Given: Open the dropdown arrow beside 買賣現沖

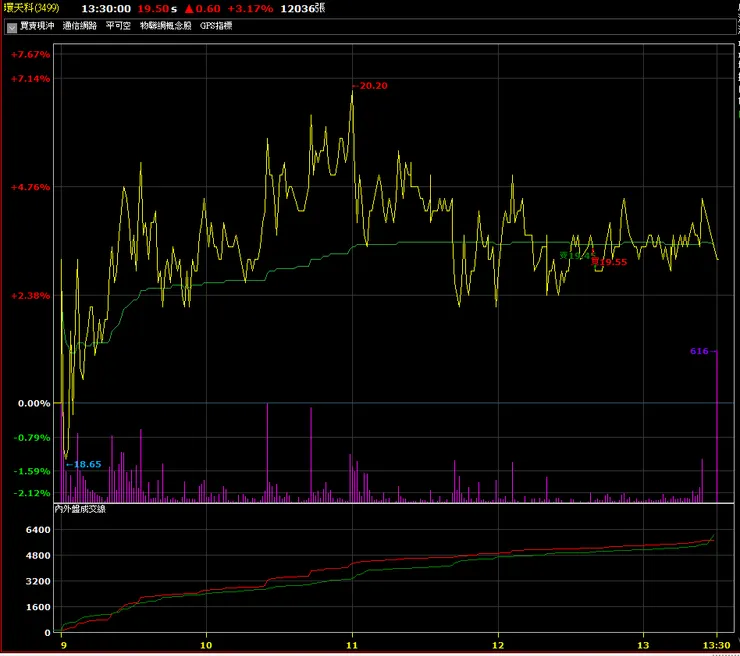Looking at the screenshot, I should pos(12,27).
